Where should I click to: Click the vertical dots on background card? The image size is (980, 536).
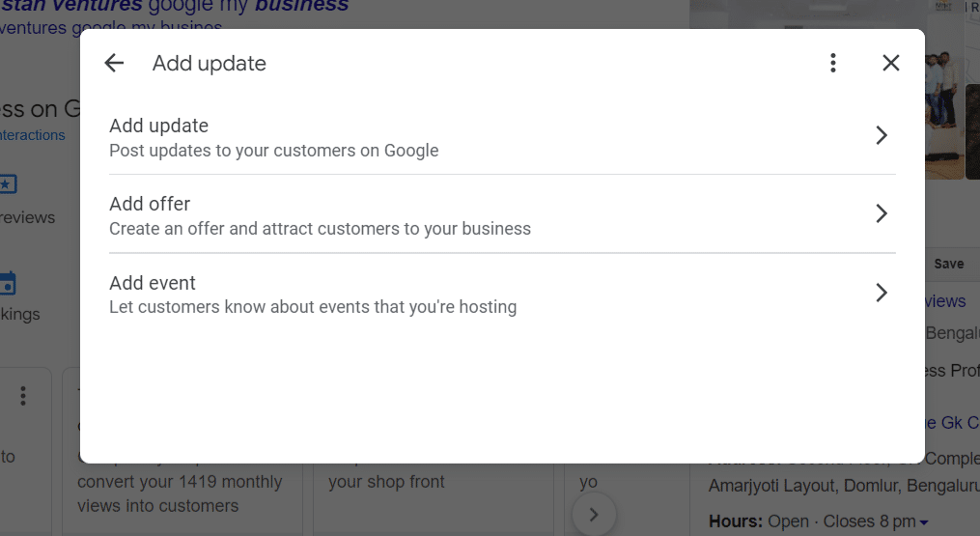click(x=23, y=396)
